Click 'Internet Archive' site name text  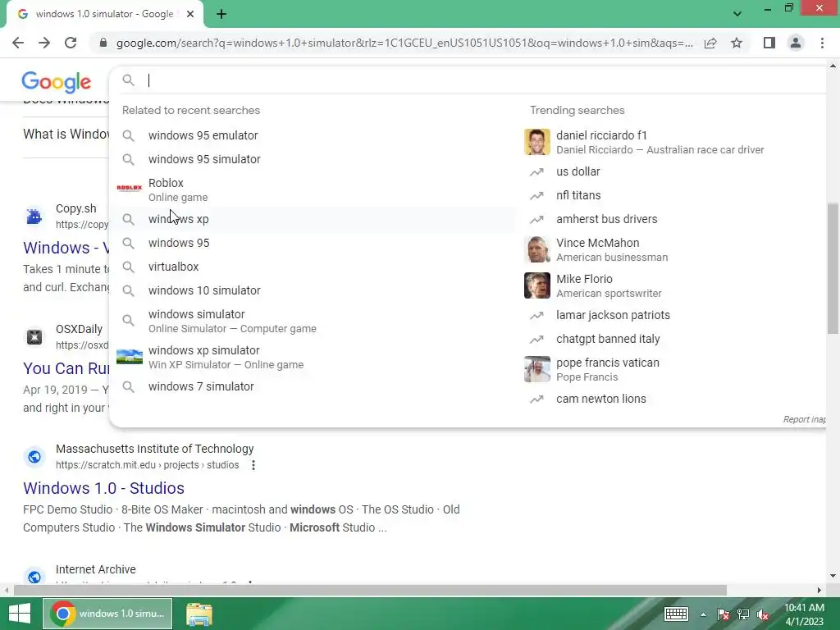click(x=95, y=569)
